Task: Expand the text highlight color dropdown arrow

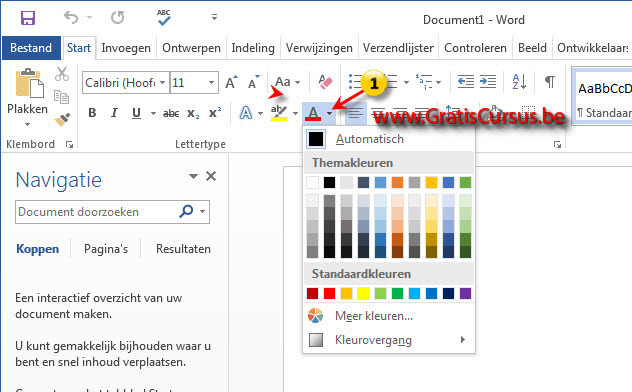Action: click(295, 114)
